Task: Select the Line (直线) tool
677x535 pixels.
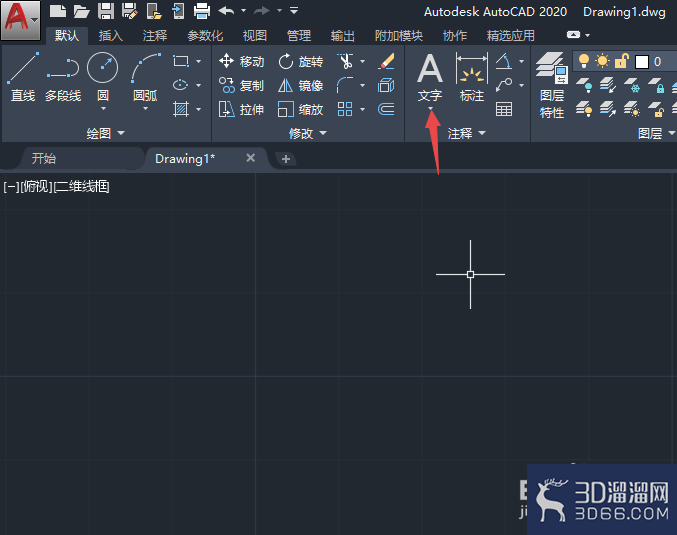Action: 23,78
